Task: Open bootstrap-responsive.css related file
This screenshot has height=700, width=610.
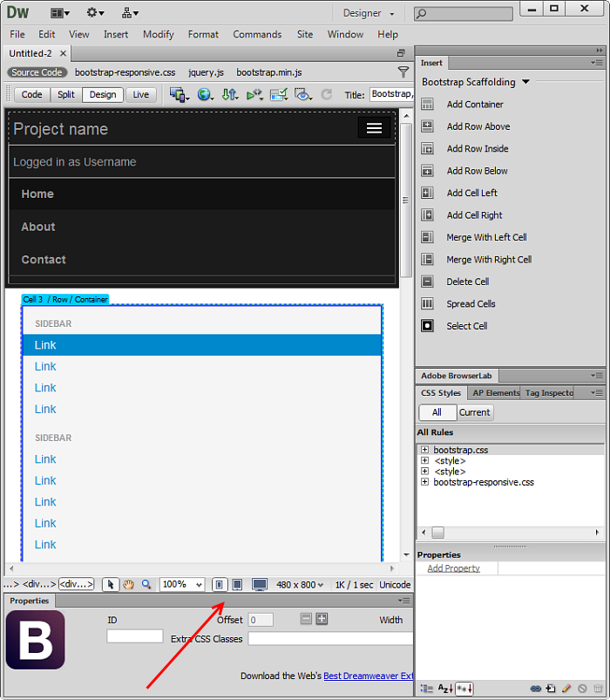Action: click(125, 72)
